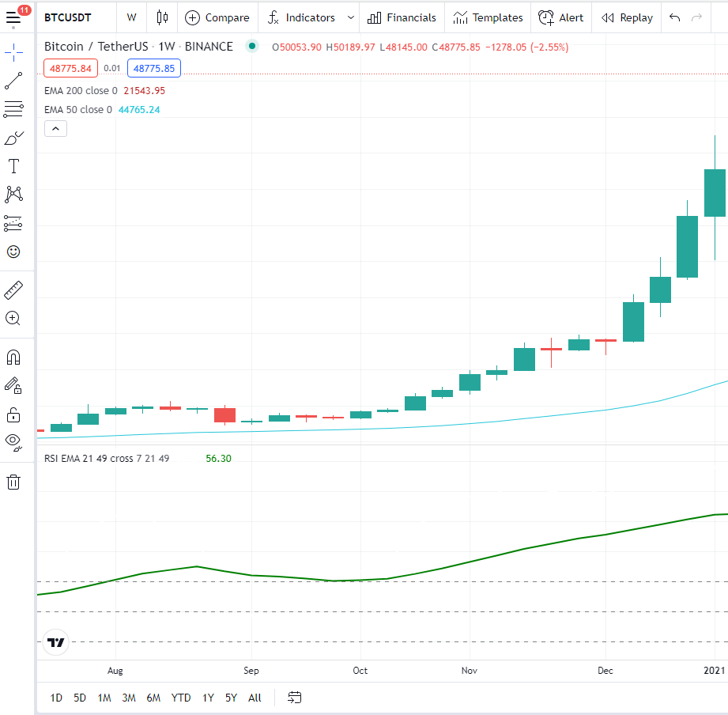Click the green market status dot
The width and height of the screenshot is (728, 715).
(x=251, y=46)
